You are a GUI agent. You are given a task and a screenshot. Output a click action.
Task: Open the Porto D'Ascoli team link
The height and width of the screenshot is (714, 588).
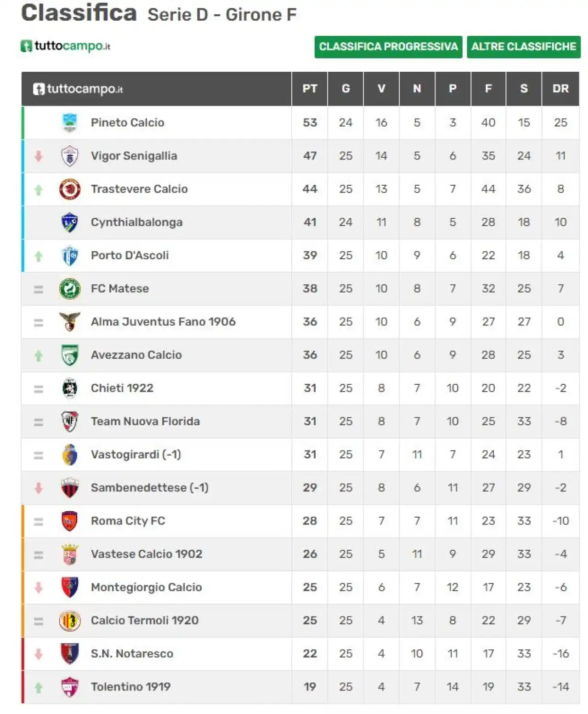point(130,256)
